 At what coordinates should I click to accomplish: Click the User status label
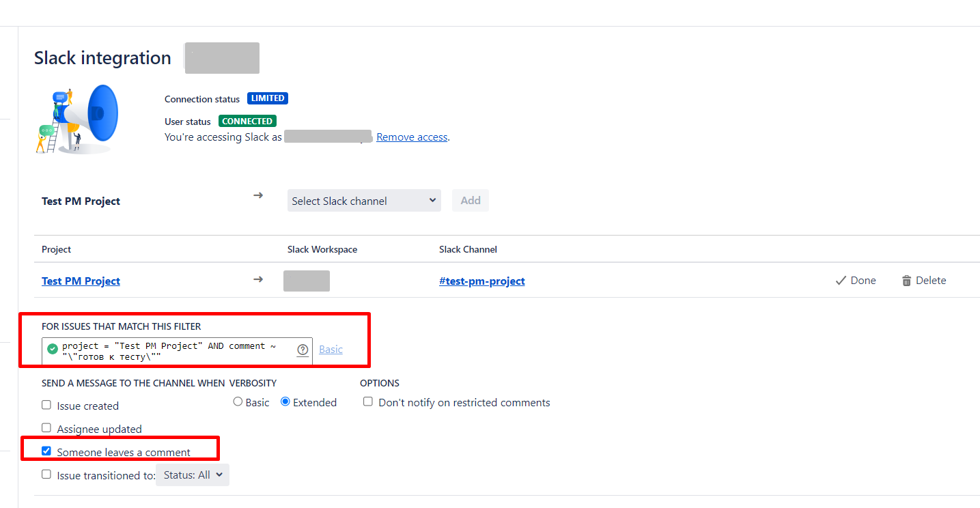point(188,122)
